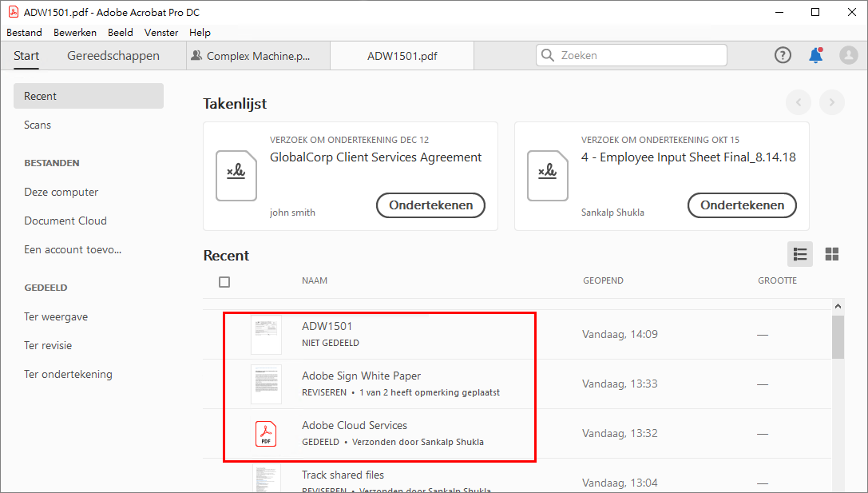Switch to list view layout

[x=800, y=254]
